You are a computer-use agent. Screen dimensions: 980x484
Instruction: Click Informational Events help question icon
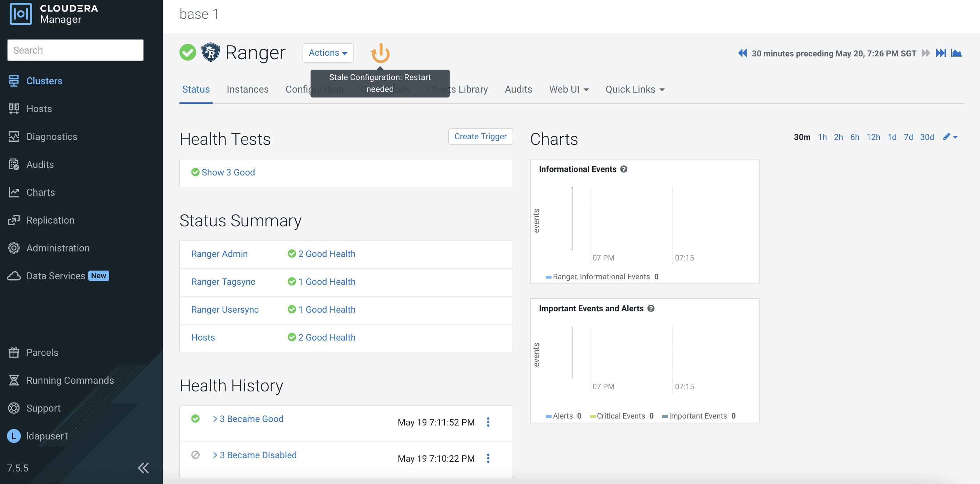coord(624,169)
